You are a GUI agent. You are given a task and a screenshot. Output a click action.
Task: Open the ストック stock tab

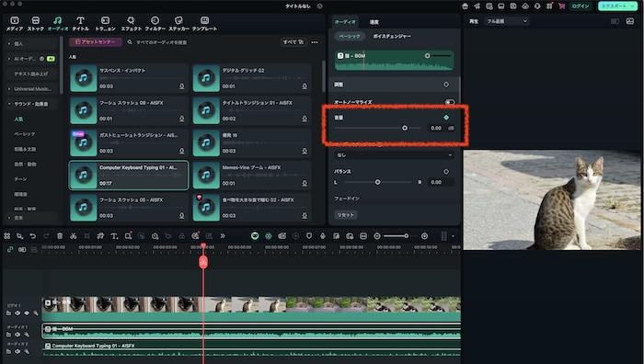tap(36, 23)
